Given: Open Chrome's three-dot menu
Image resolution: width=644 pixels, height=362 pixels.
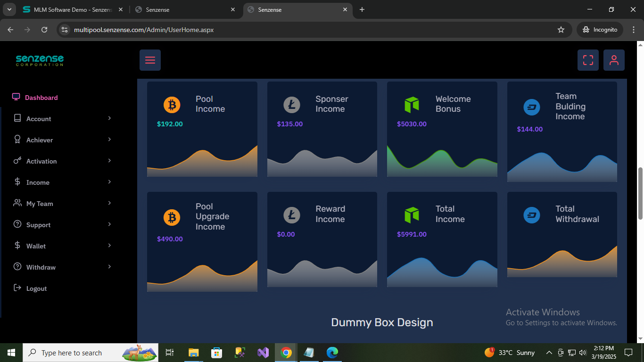Looking at the screenshot, I should click(x=633, y=30).
